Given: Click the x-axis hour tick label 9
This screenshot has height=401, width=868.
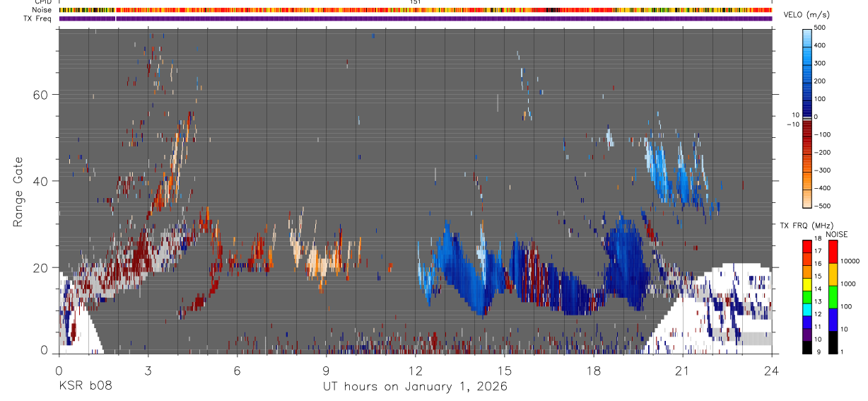Looking at the screenshot, I should [x=326, y=370].
